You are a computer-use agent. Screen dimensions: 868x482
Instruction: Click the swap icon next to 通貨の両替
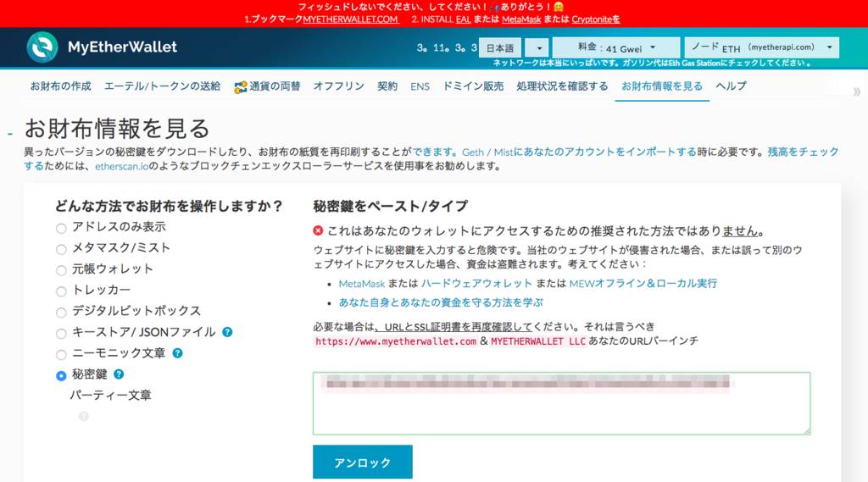[x=240, y=87]
